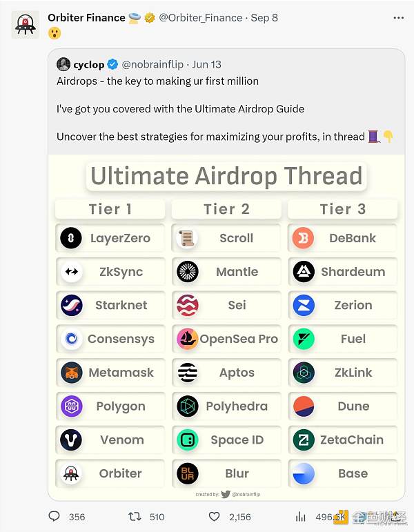Viewport: 414px width, 532px height.
Task: Click the ZetaChain logo icon
Action: click(304, 440)
